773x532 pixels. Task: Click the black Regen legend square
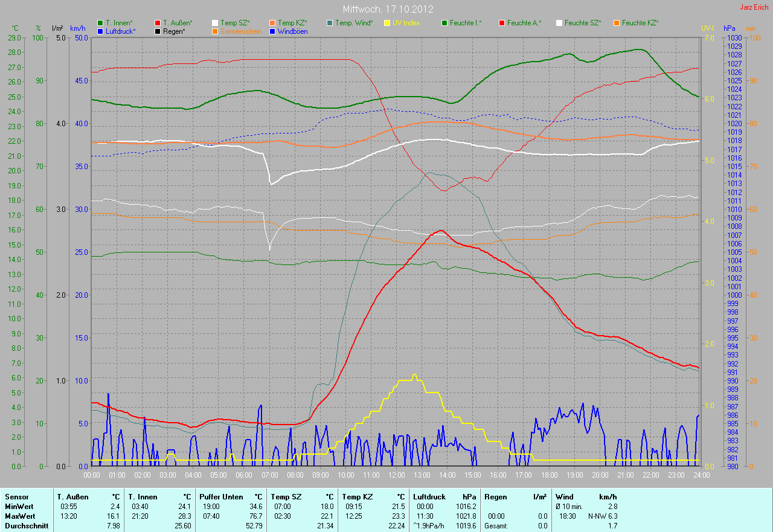pos(158,31)
